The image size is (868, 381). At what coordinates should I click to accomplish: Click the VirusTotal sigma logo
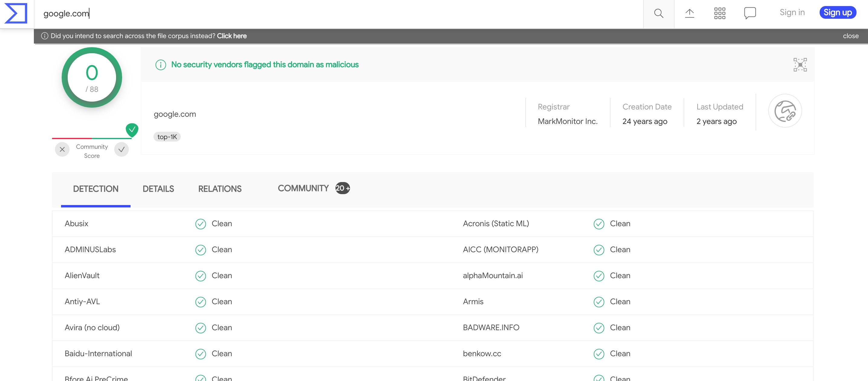pyautogui.click(x=16, y=14)
